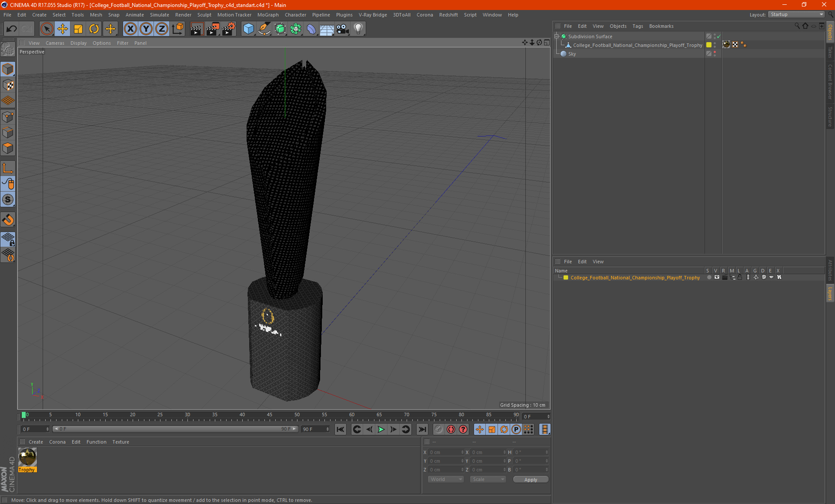Select the Trophy material thumbnail
Viewport: 835px width, 504px height.
(27, 458)
